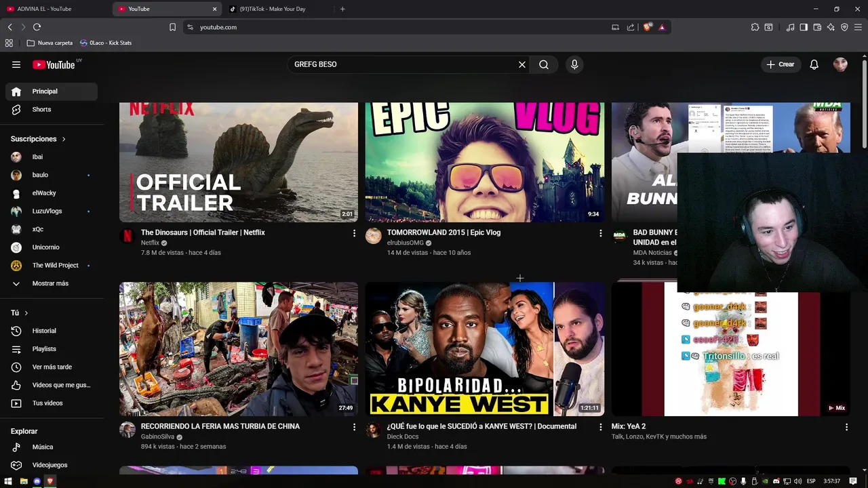This screenshot has height=488, width=868.
Task: Open the Tomorrowland 2015 Epic Vlog thumbnail
Action: point(484,162)
